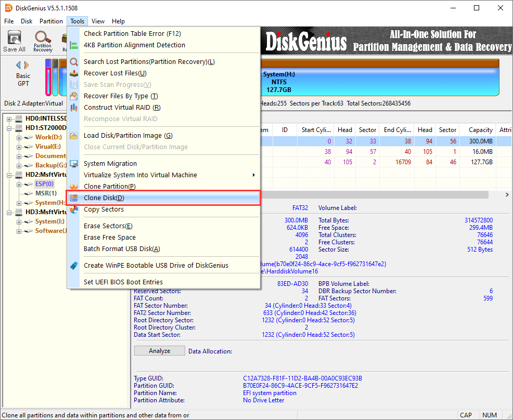Expand the HD0:INTELSSD tree node
Viewport: 513px width, 420px height.
(9, 119)
